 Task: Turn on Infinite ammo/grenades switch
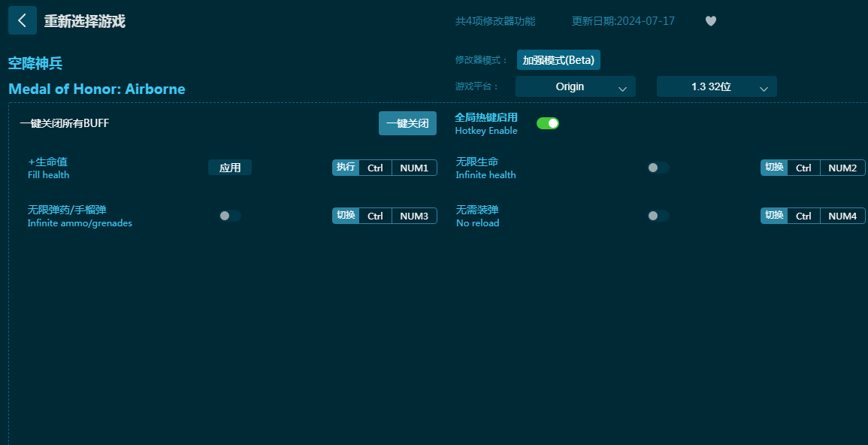(230, 216)
